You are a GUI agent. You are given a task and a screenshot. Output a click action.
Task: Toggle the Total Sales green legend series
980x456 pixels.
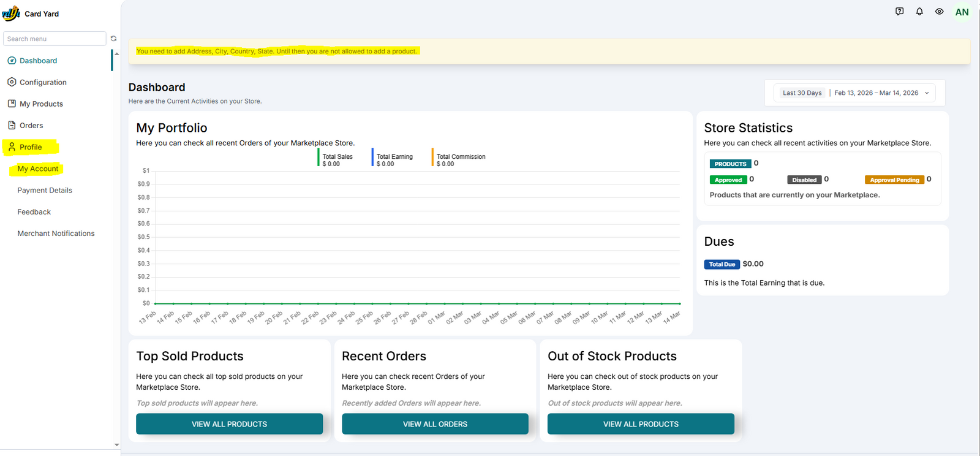tap(337, 157)
